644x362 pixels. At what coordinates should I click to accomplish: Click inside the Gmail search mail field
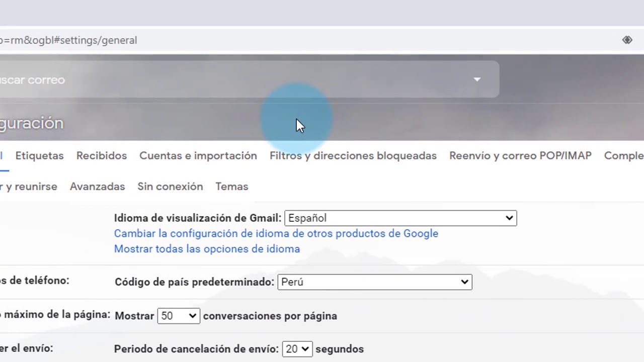[x=201, y=79]
